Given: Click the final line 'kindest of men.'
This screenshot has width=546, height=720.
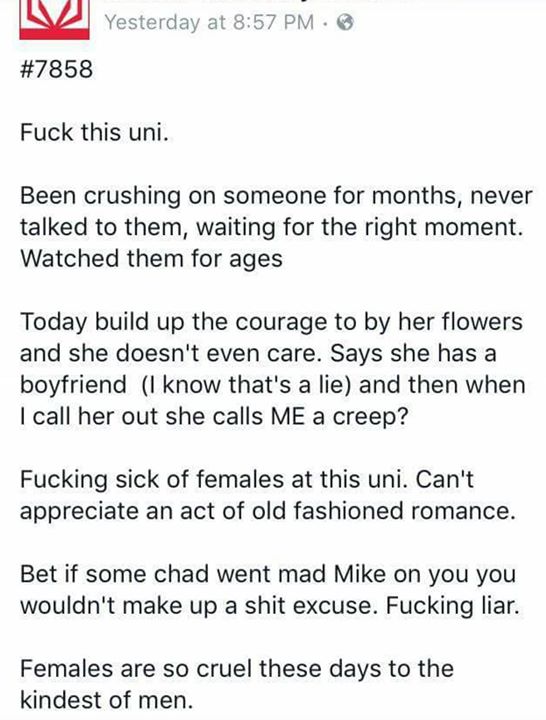Looking at the screenshot, I should [x=106, y=700].
